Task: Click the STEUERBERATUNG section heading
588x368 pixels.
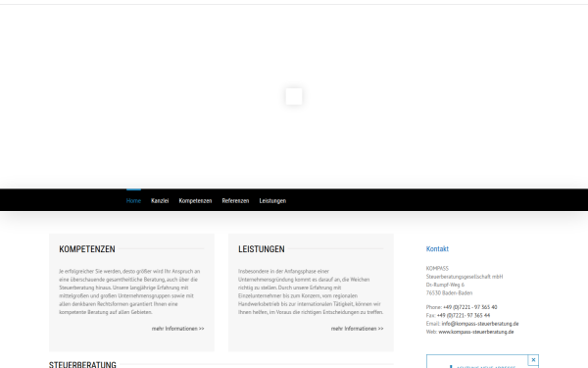Action: 82,365
